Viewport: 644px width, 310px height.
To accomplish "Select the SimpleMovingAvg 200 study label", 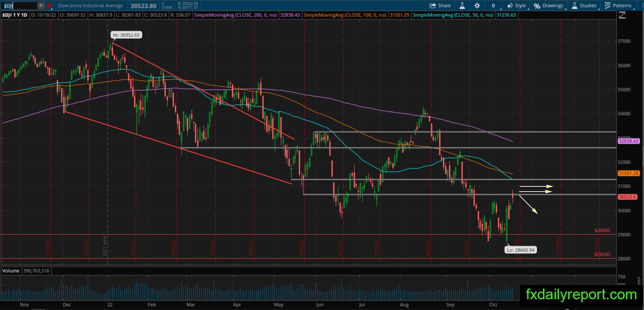I will (x=235, y=15).
